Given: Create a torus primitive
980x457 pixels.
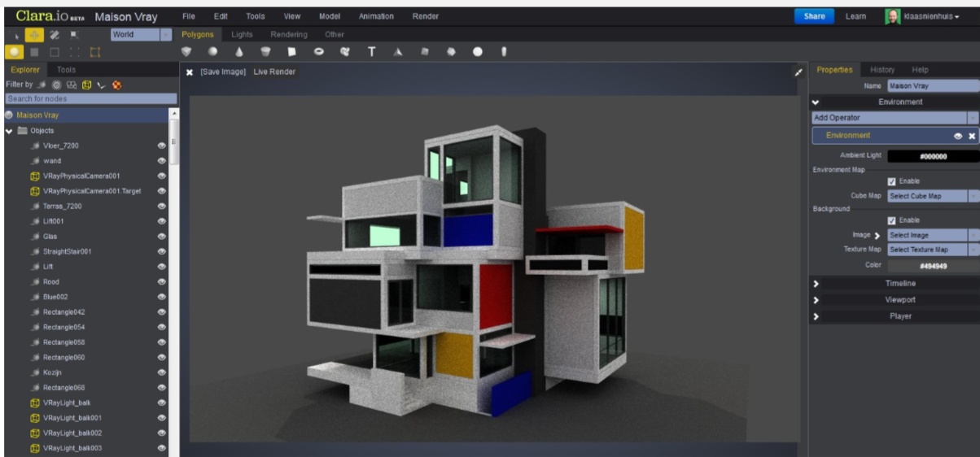Looking at the screenshot, I should [x=318, y=51].
